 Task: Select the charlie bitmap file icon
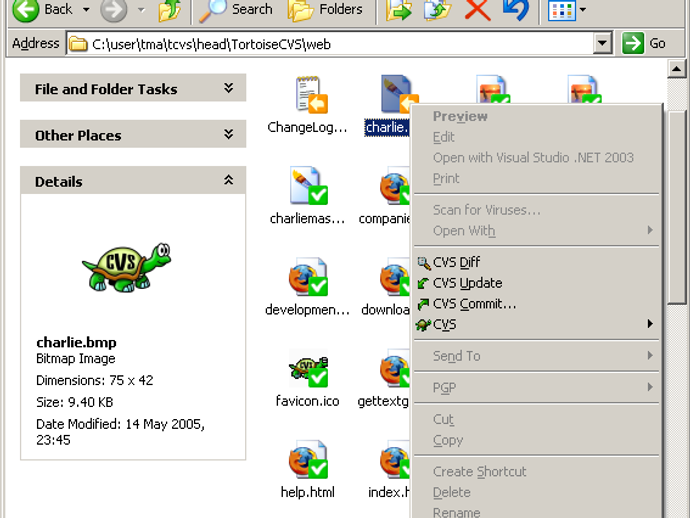(396, 94)
